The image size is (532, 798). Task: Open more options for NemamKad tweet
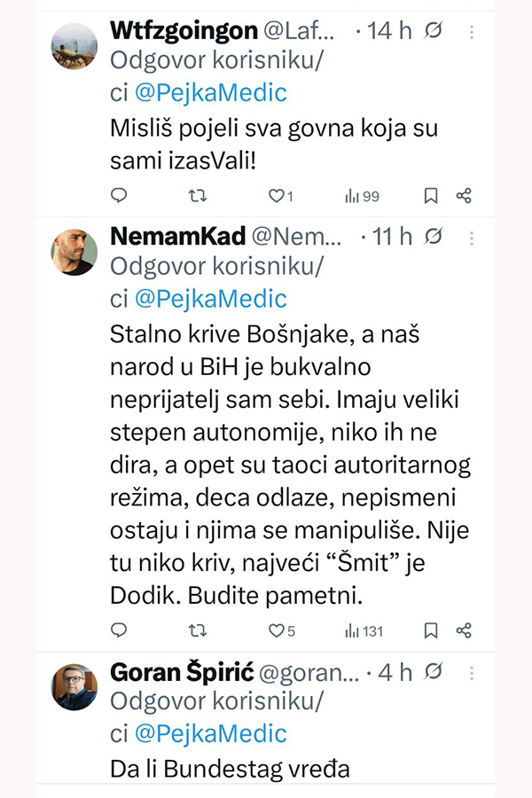tap(471, 238)
